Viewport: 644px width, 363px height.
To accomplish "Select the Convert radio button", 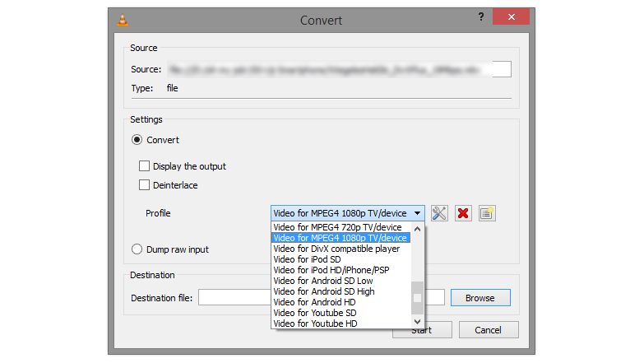I will [x=138, y=140].
